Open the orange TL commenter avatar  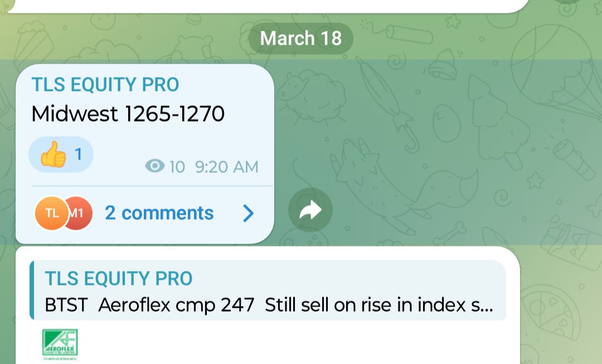[x=51, y=213]
